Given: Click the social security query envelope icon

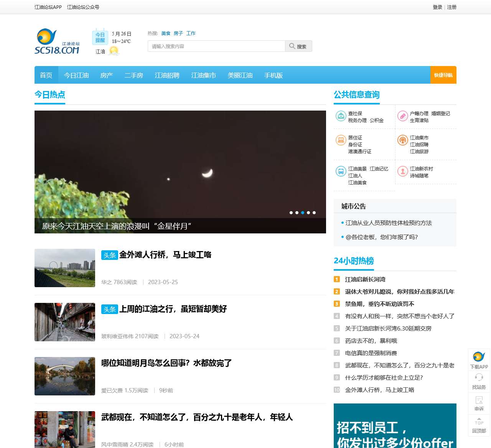Looking at the screenshot, I should 341,116.
